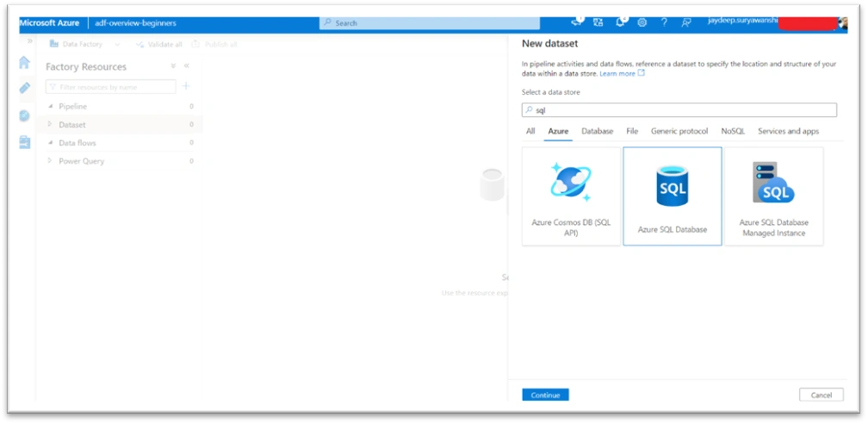Select the Azure SQL Database tile

(x=673, y=196)
